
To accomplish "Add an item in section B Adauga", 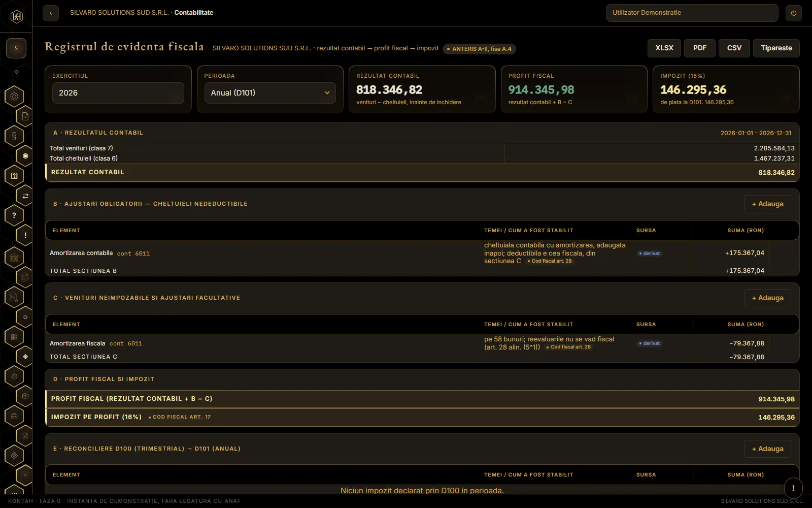I will [767, 204].
